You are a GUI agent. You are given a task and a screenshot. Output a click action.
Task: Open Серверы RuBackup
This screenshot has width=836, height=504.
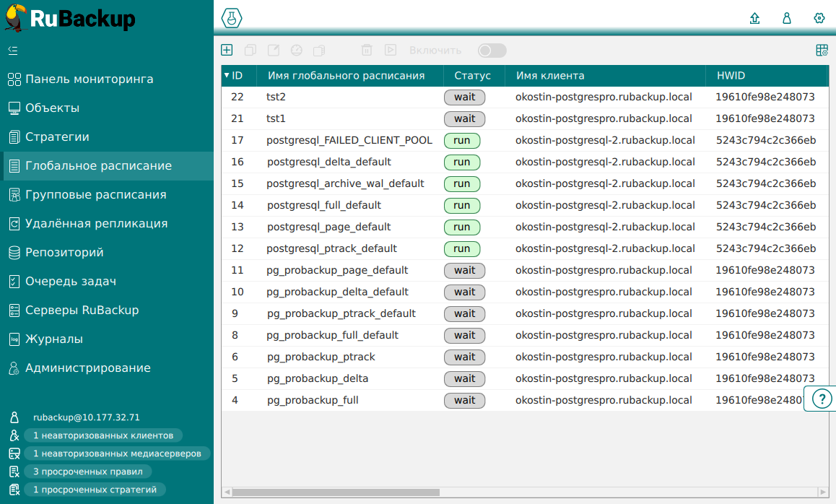click(107, 310)
